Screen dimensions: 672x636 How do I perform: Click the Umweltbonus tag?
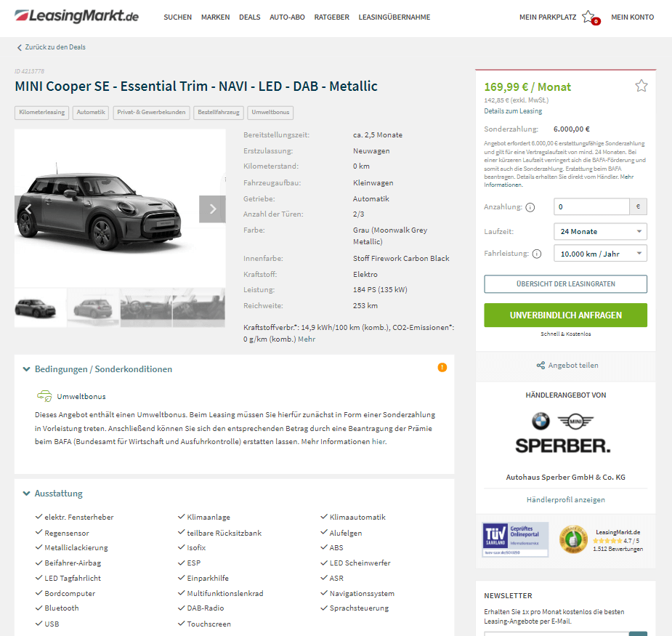270,113
